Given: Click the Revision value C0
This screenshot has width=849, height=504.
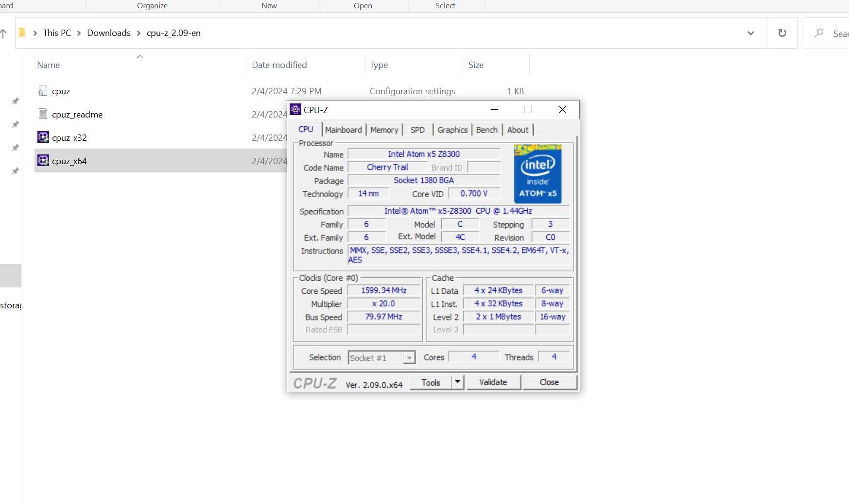Looking at the screenshot, I should point(551,237).
